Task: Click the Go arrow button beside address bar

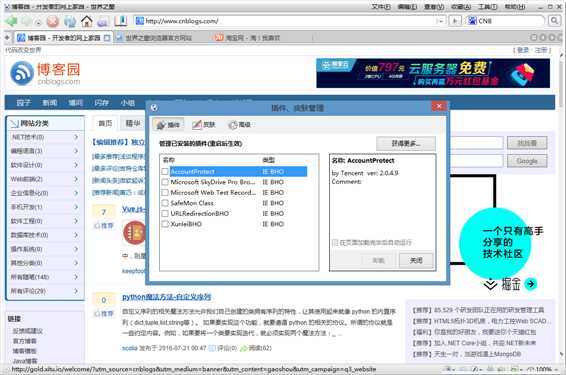Action: tap(455, 21)
